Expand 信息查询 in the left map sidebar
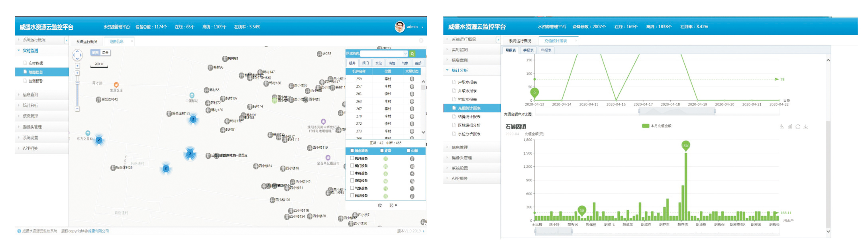This screenshot has width=868, height=252. 30,94
